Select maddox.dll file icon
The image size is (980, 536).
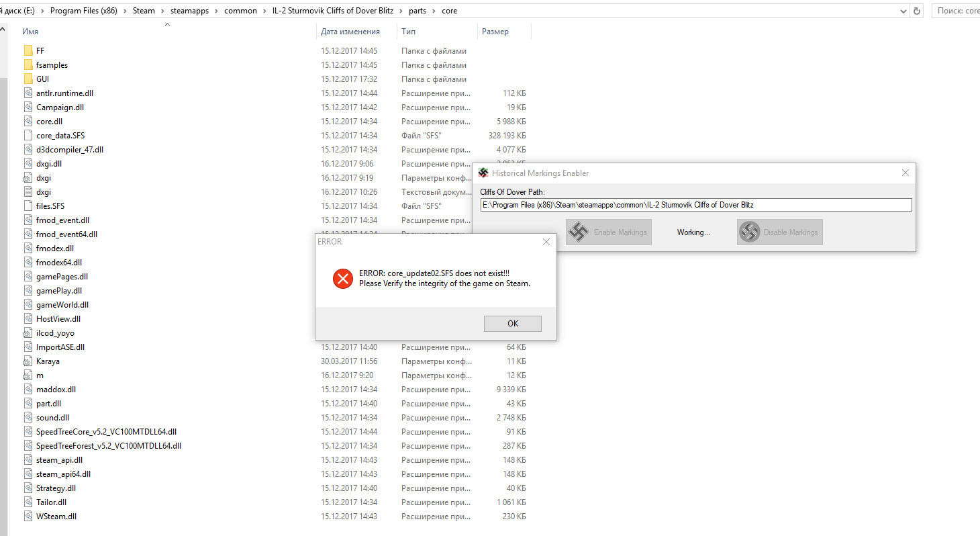pyautogui.click(x=28, y=390)
